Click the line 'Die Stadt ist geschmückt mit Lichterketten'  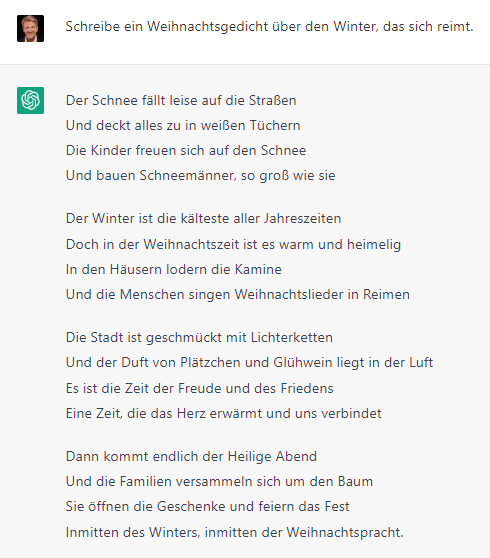click(199, 337)
